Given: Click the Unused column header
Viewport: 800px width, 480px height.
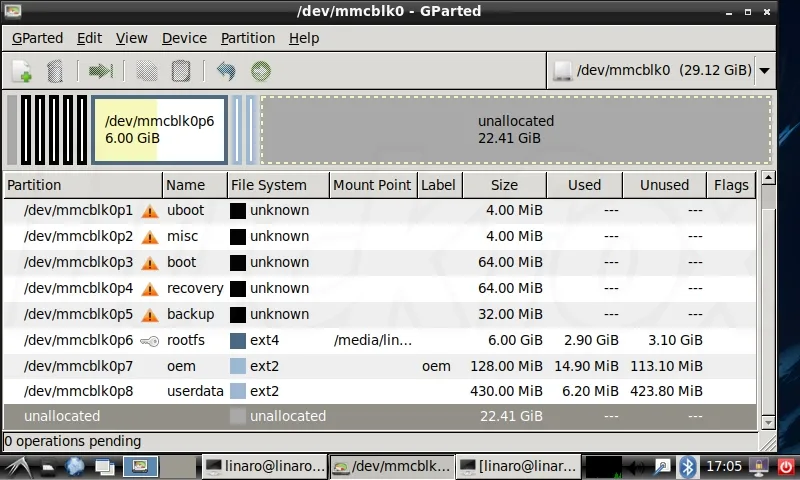Looking at the screenshot, I should [x=664, y=185].
